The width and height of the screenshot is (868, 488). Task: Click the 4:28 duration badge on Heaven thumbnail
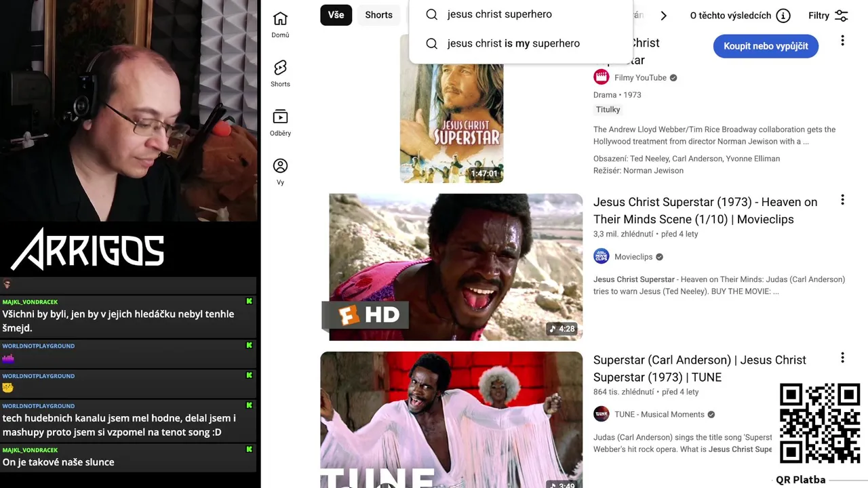562,329
